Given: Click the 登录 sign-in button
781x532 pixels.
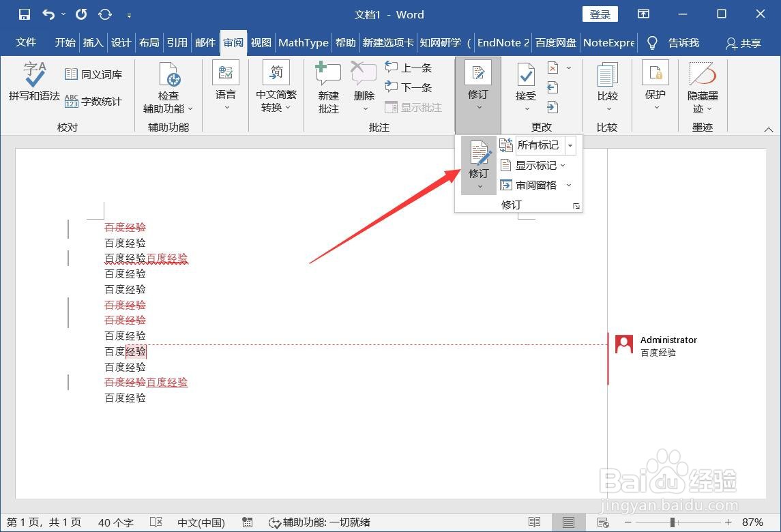Looking at the screenshot, I should [600, 14].
